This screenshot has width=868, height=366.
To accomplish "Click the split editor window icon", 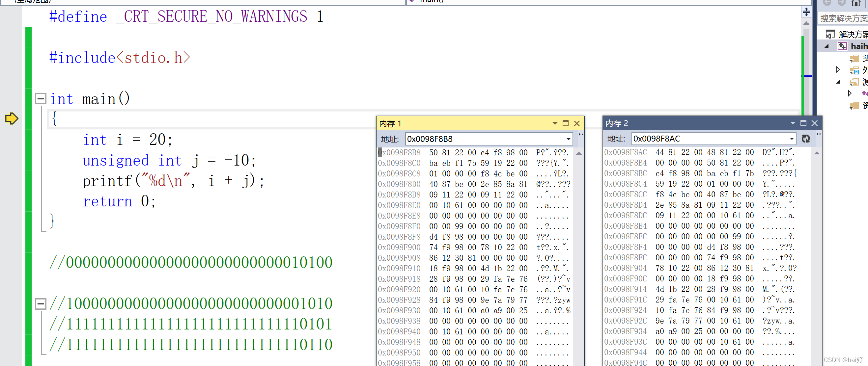I will point(806,12).
